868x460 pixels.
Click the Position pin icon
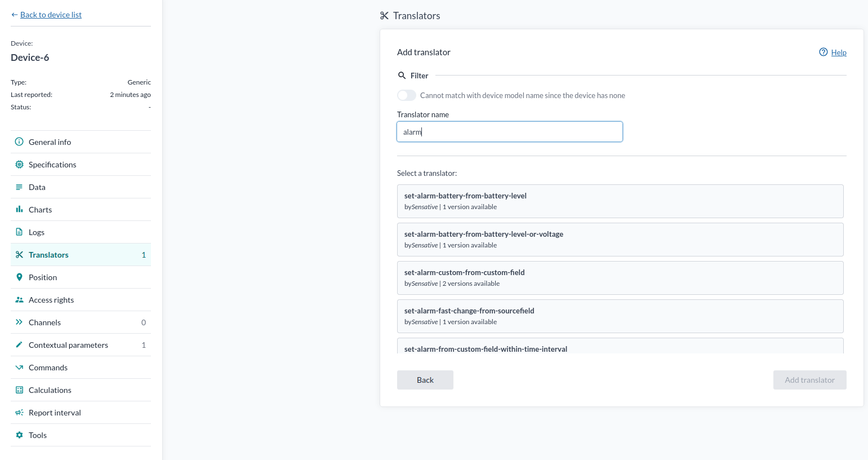click(x=19, y=277)
